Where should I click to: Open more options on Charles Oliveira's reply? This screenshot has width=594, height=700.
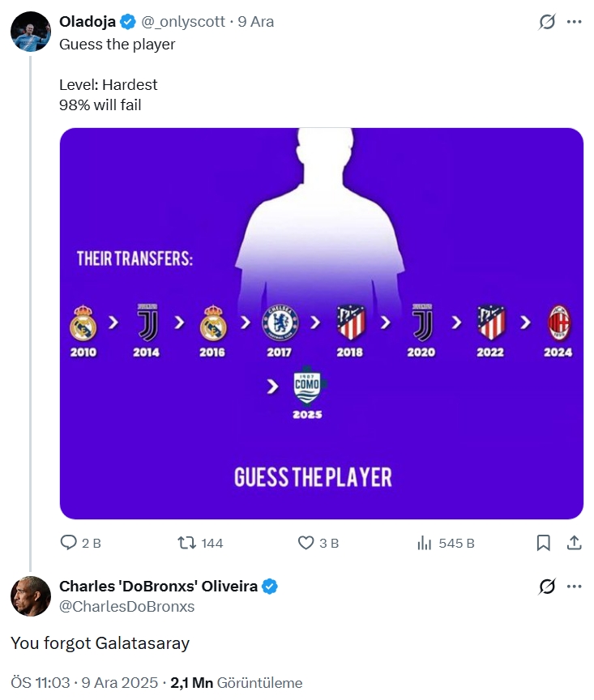575,587
